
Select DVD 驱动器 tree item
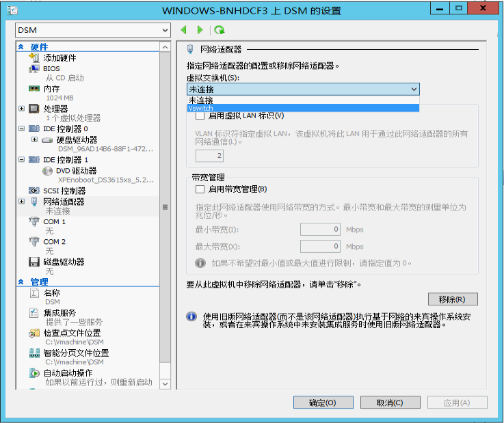pyautogui.click(x=76, y=171)
